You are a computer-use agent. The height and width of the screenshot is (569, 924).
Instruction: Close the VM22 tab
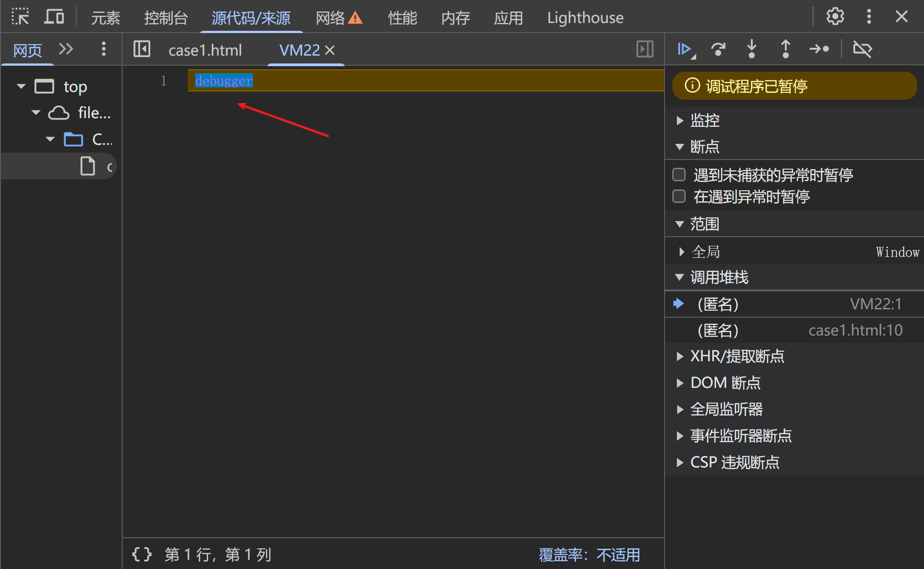pyautogui.click(x=329, y=50)
